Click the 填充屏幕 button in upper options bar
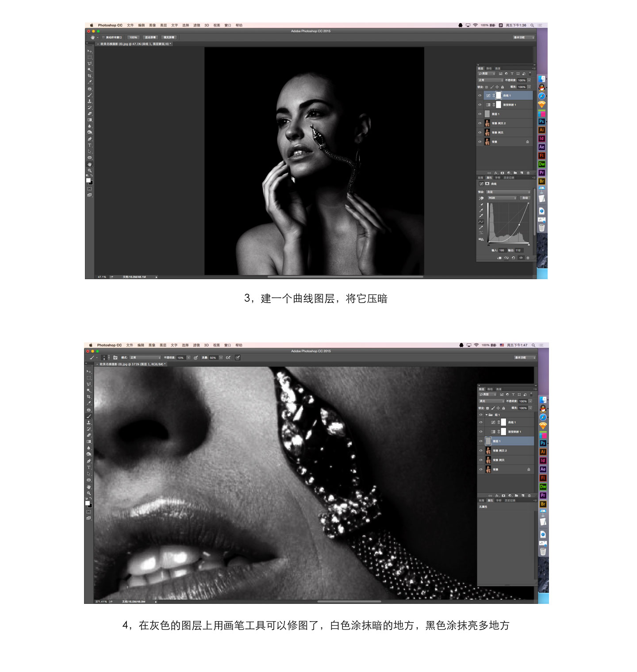This screenshot has width=637, height=672. point(169,37)
